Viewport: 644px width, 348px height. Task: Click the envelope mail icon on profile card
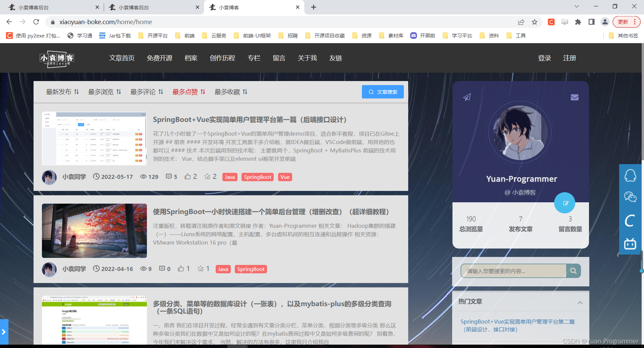(575, 97)
